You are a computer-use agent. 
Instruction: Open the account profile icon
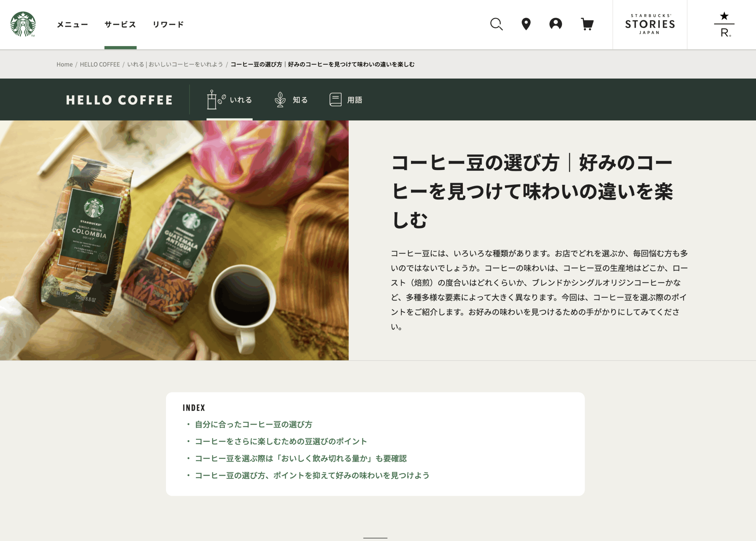[x=555, y=24]
